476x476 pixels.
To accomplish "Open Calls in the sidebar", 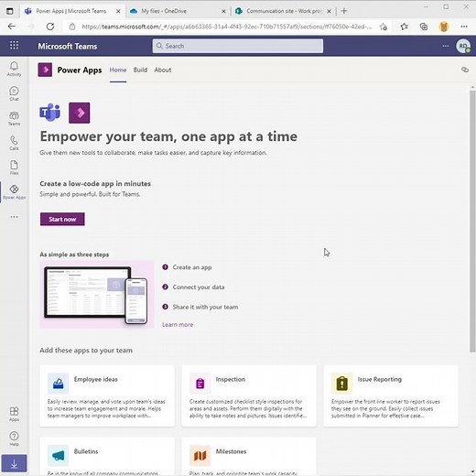I will click(x=14, y=143).
